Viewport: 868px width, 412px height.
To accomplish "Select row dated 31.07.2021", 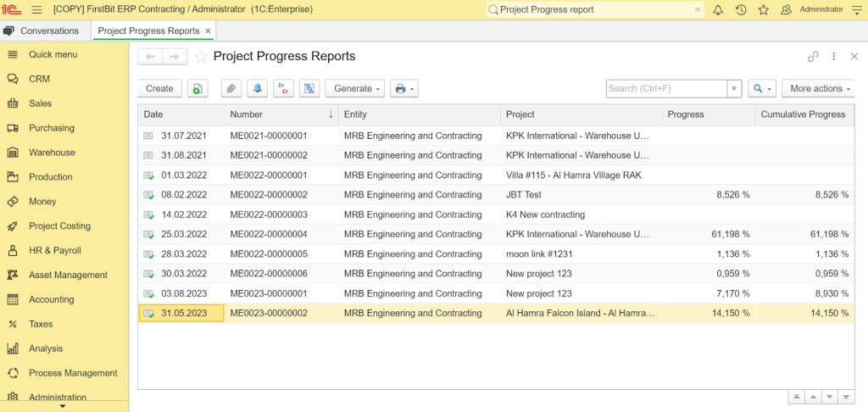I will [496, 136].
